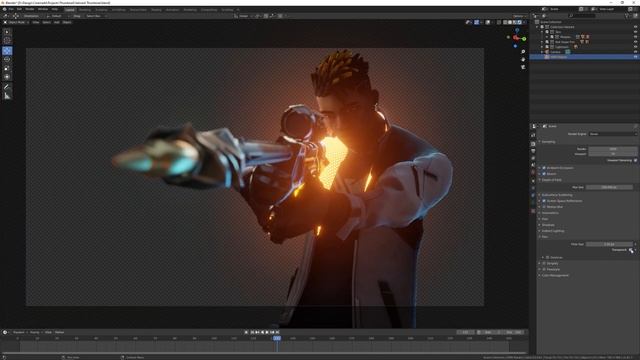Toggle the Ambient Occlusion checkbox
This screenshot has width=640, height=360.
click(544, 168)
